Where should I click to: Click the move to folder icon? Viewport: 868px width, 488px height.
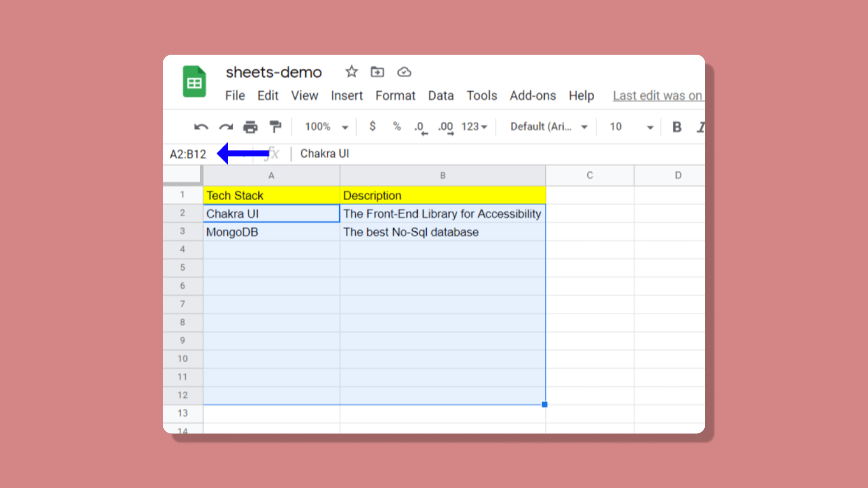tap(377, 72)
